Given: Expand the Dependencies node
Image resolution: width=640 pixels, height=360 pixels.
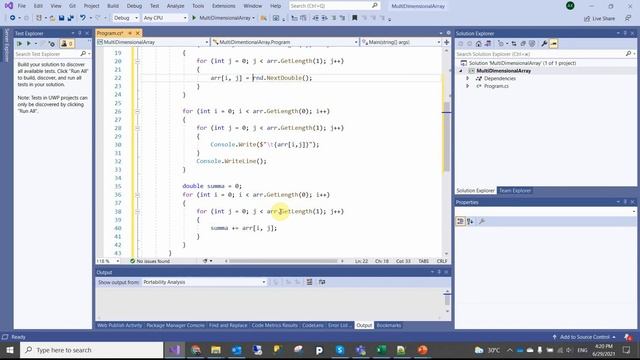Looking at the screenshot, I should [x=468, y=78].
